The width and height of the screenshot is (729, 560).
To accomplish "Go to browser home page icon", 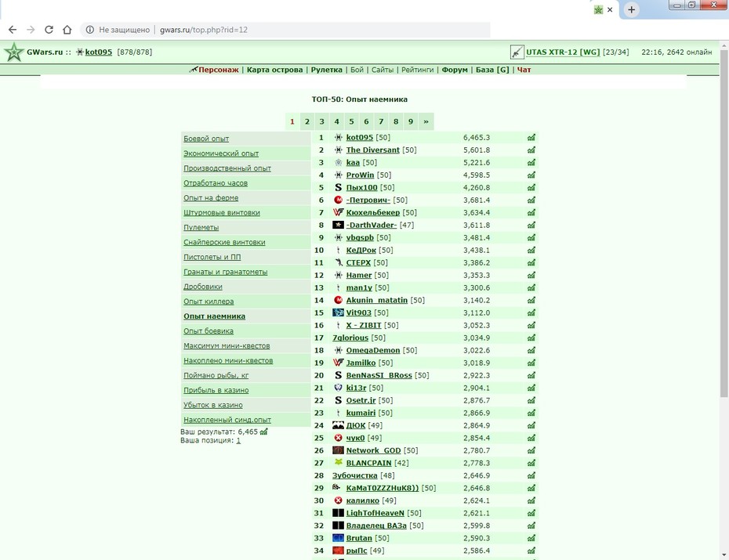I will pyautogui.click(x=67, y=30).
